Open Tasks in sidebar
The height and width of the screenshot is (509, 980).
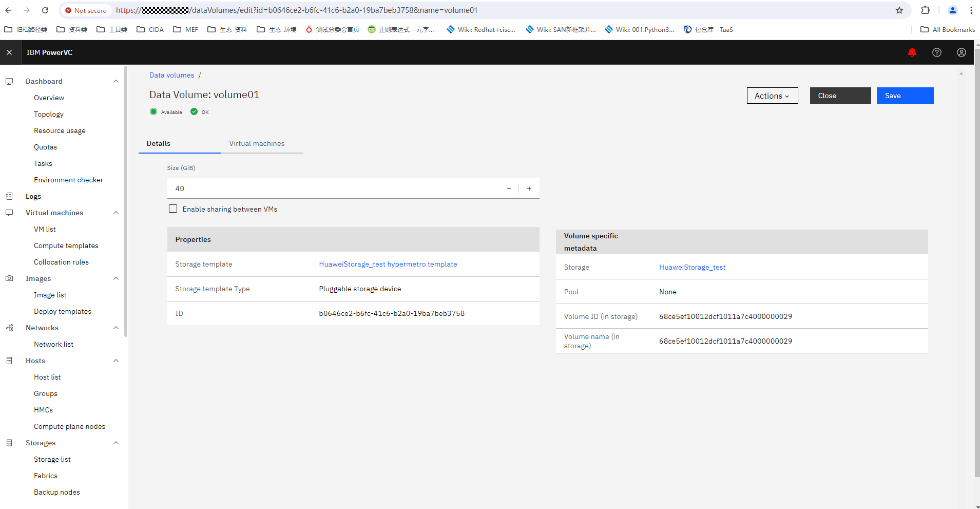click(x=43, y=163)
